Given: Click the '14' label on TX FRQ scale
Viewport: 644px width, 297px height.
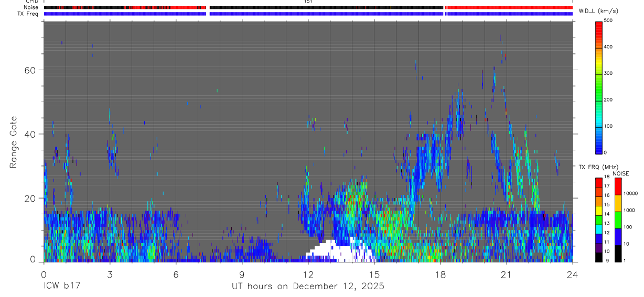Looking at the screenshot, I should [x=607, y=214].
